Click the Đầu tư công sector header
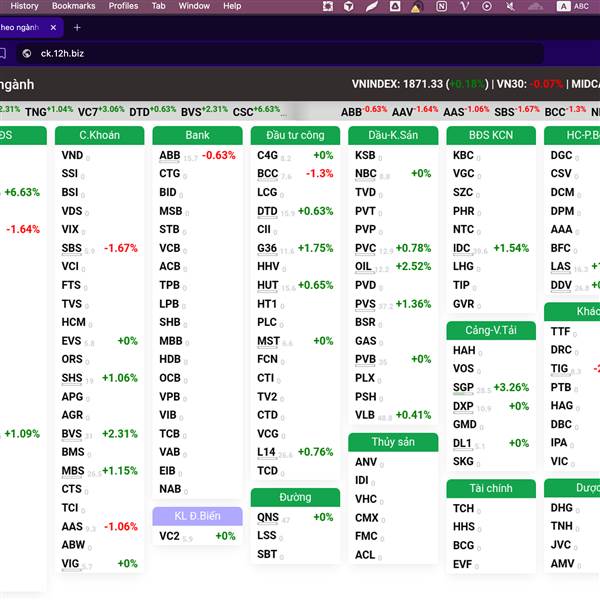600x600 pixels. (x=295, y=135)
